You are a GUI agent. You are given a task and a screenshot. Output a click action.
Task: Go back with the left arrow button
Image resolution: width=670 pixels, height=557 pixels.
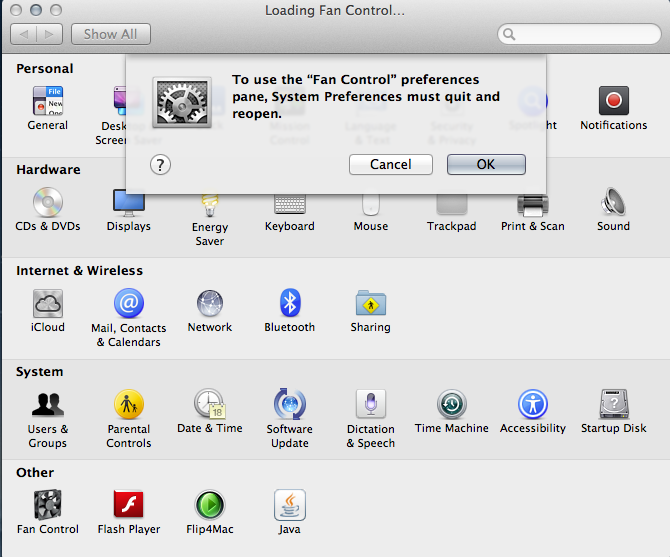25,34
